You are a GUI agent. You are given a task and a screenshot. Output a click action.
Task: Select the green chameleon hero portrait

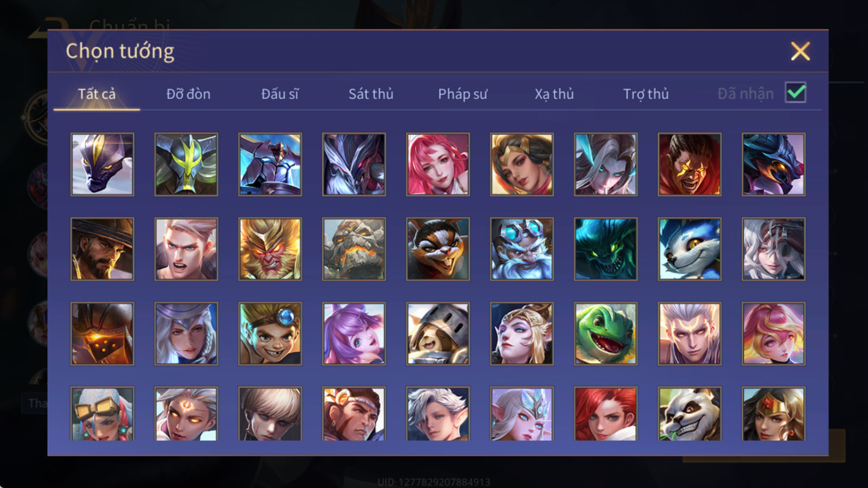605,333
